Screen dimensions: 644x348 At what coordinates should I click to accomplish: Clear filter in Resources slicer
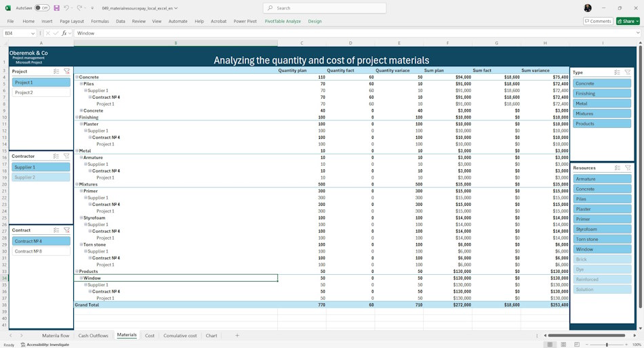628,168
